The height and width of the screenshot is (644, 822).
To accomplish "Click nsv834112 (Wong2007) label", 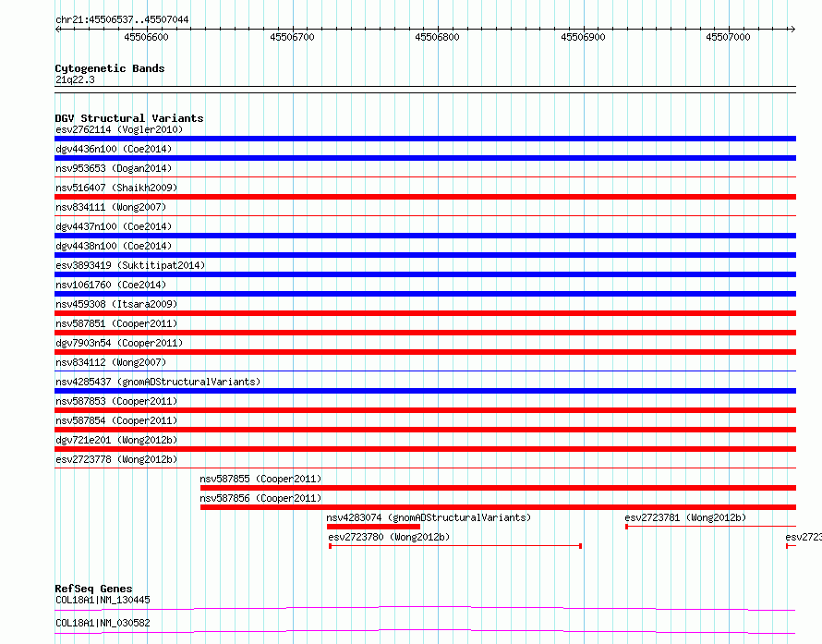I will (x=111, y=362).
